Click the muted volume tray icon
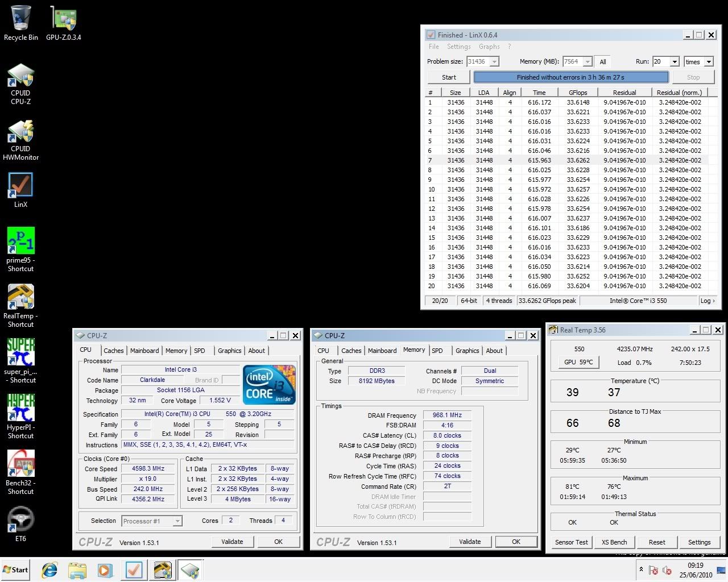This screenshot has width=728, height=582. coord(667,570)
